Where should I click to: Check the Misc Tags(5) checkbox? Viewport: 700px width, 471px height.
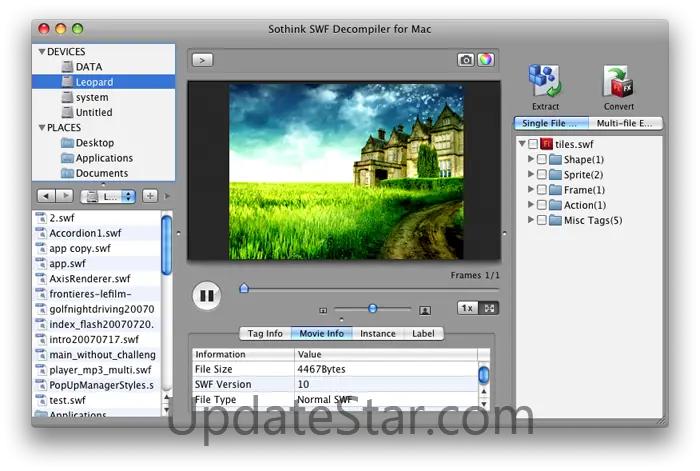pos(542,220)
